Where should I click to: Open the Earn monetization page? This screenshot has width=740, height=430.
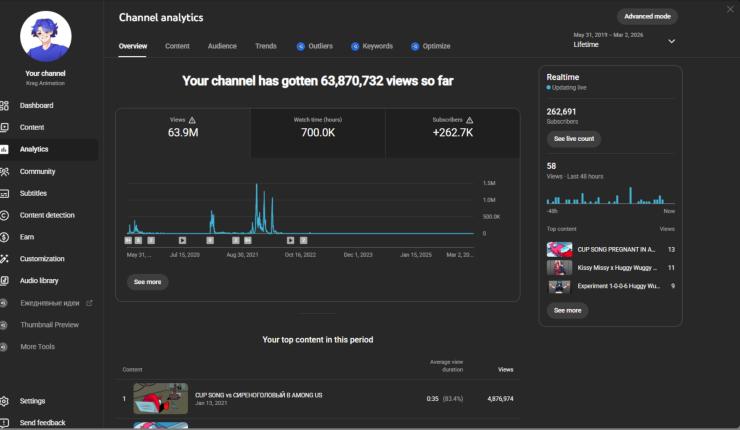[x=27, y=237]
